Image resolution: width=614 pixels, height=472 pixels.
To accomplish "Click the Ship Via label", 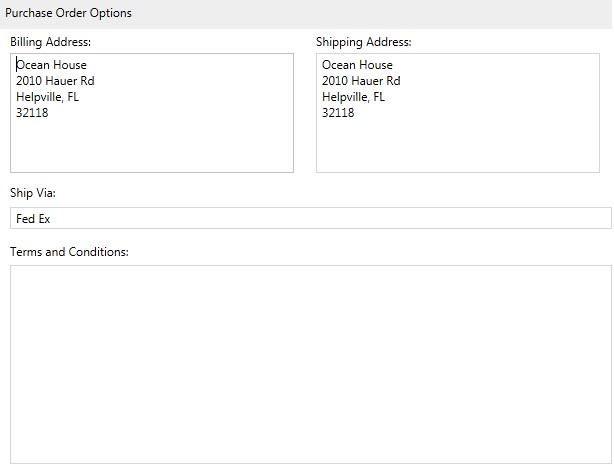I will (x=33, y=193).
